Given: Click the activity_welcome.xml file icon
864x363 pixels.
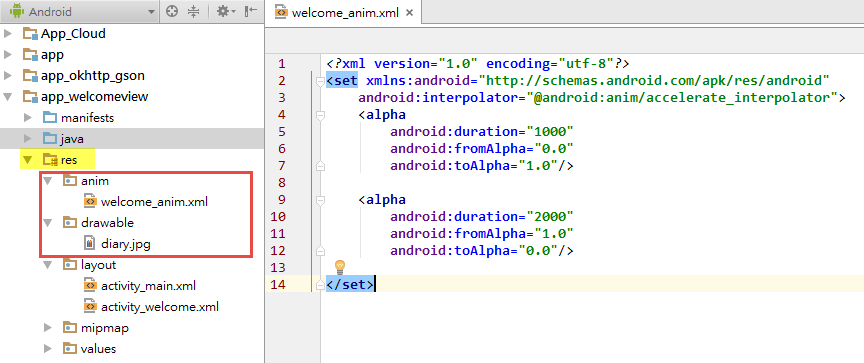Looking at the screenshot, I should pos(90,307).
